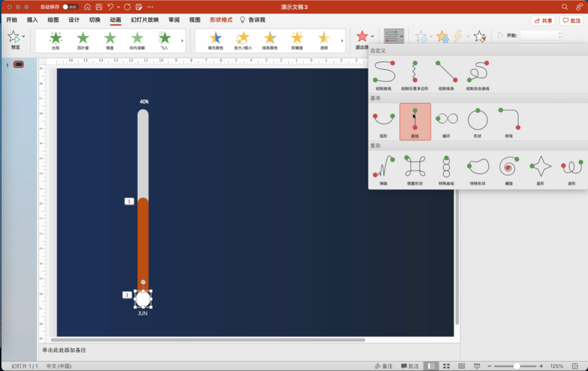Open the 审阅 tab

click(x=174, y=20)
